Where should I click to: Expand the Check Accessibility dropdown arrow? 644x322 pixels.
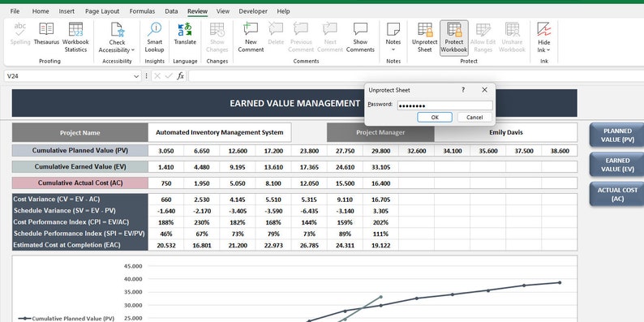[133, 50]
